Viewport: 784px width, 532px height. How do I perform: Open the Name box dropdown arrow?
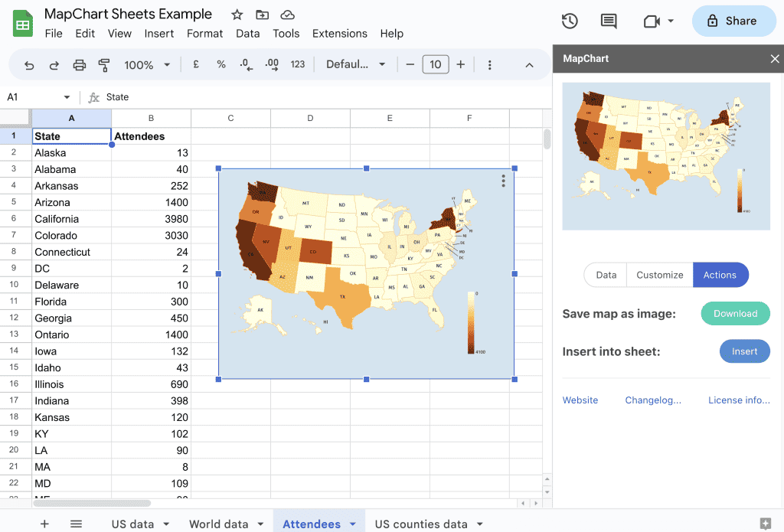[x=67, y=97]
